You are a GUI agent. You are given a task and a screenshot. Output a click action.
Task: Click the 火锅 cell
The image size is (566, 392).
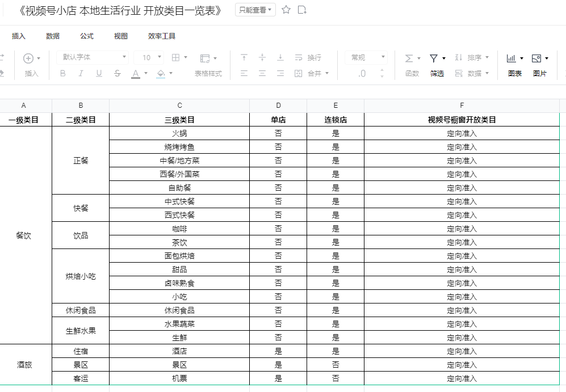click(x=179, y=133)
